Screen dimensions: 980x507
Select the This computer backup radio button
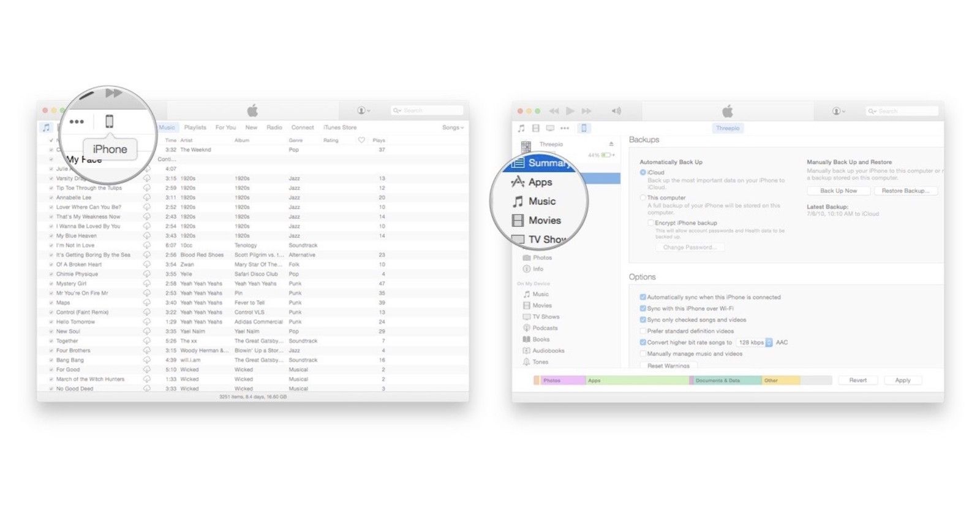[643, 197]
